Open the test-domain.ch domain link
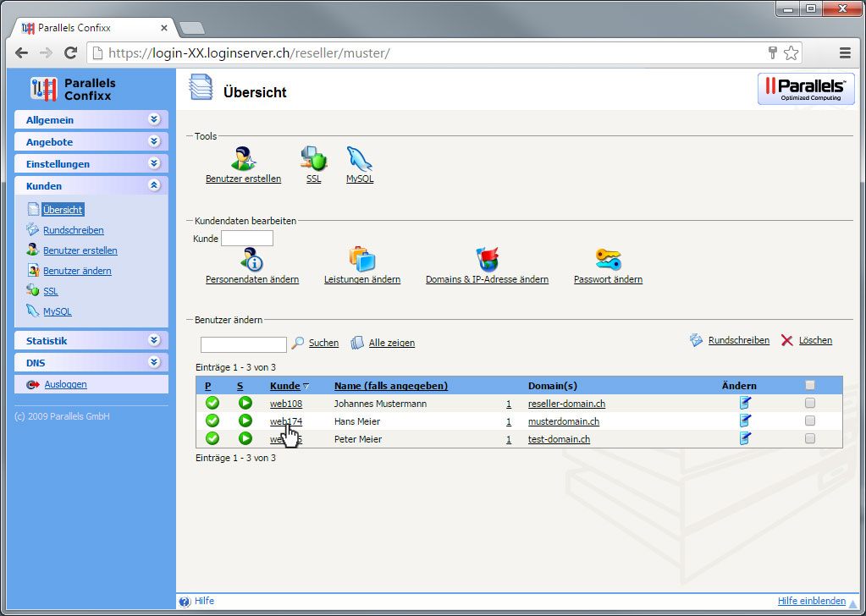The height and width of the screenshot is (616, 866). 559,439
